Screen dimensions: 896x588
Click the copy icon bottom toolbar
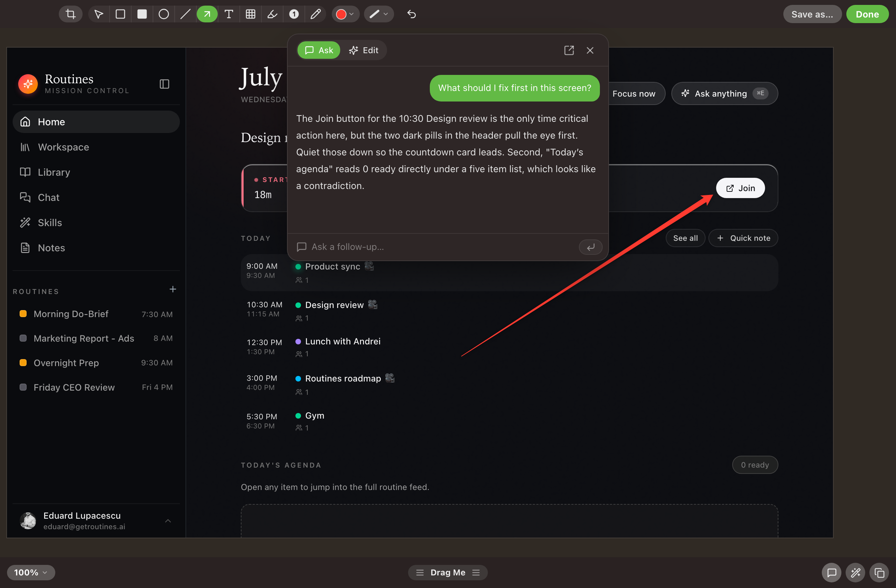(x=879, y=573)
